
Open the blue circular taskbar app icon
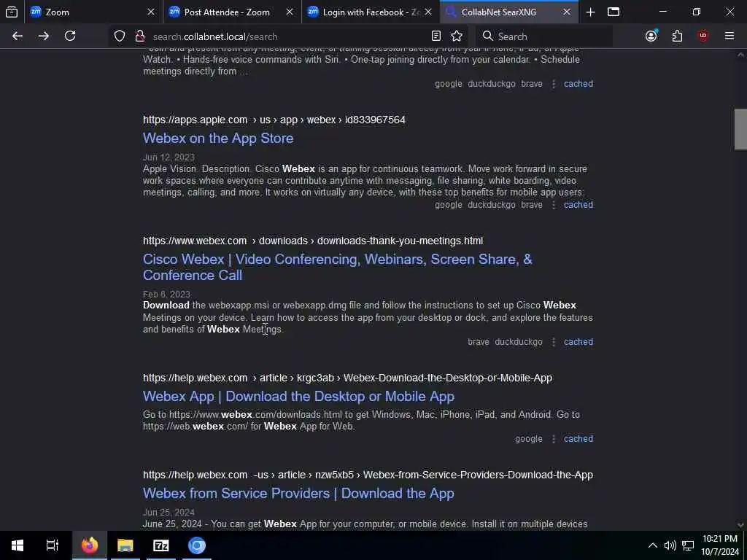[197, 545]
